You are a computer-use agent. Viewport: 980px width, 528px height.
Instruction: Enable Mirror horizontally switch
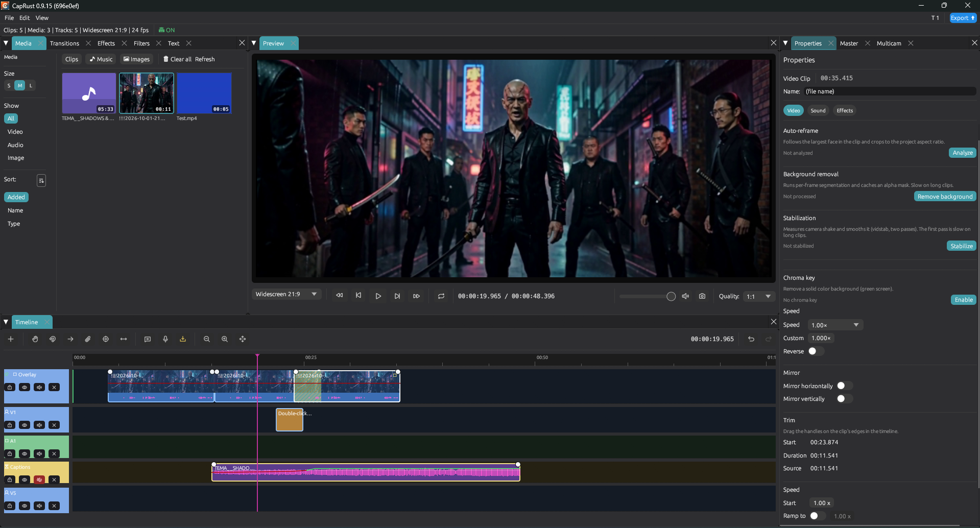click(x=844, y=386)
